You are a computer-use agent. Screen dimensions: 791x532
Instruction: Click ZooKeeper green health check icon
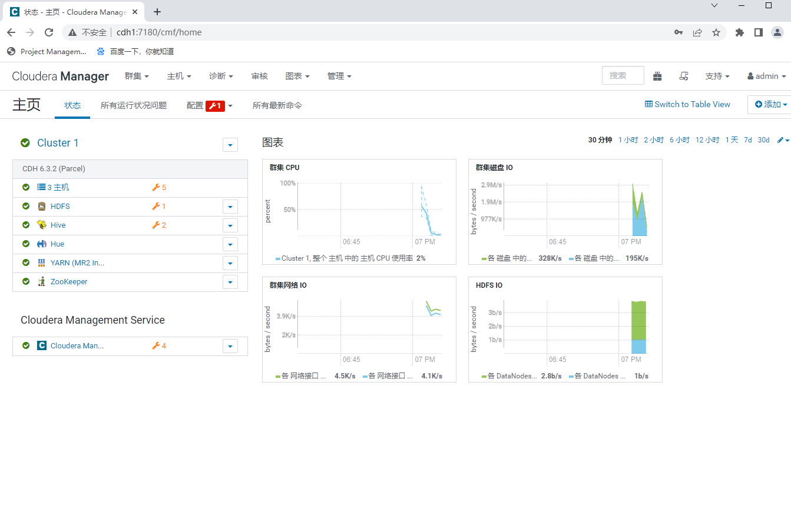26,281
